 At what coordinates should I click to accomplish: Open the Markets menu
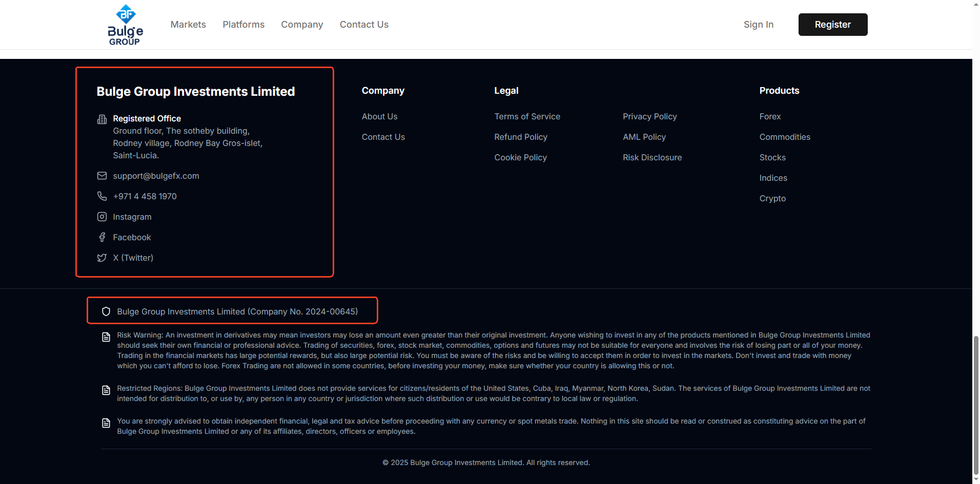point(188,25)
